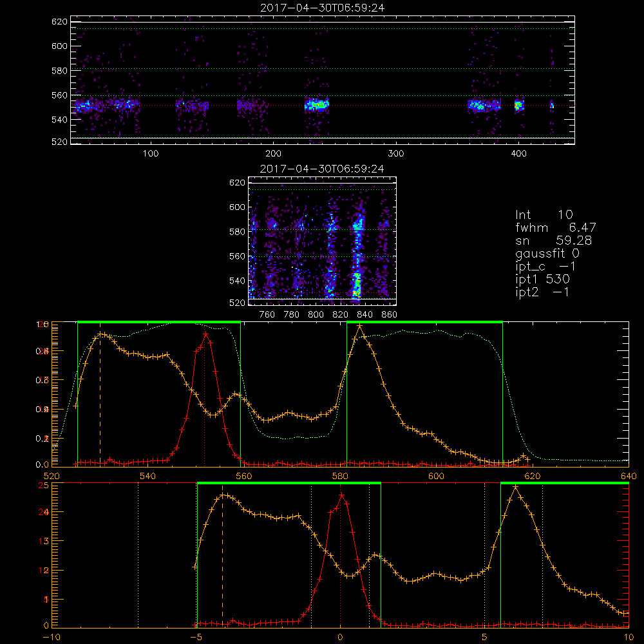Select the 'ipt2 -1' line

(542, 292)
